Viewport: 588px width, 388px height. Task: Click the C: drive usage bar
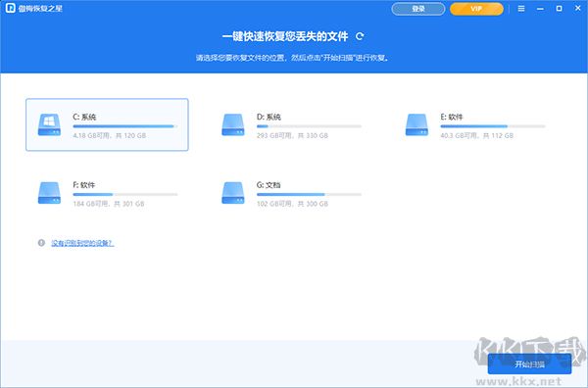125,126
